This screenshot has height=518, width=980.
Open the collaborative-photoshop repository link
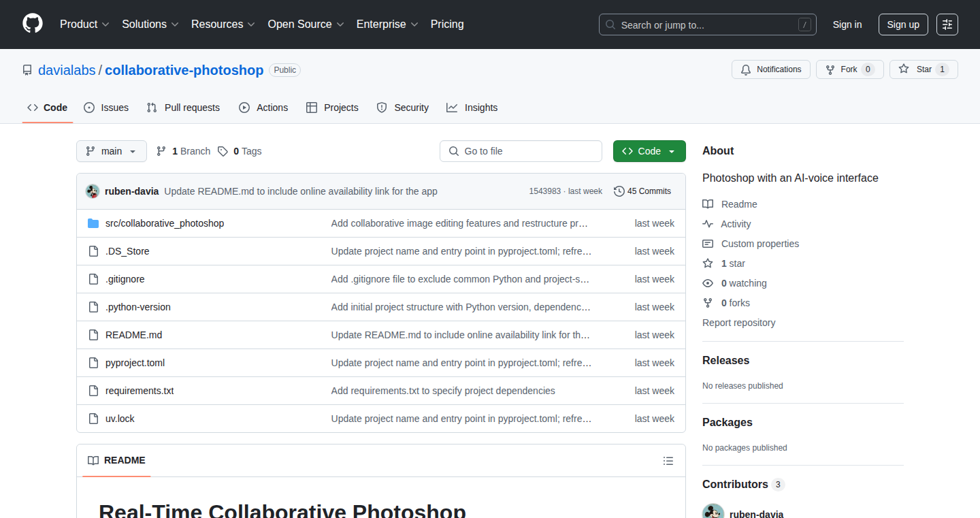coord(184,70)
